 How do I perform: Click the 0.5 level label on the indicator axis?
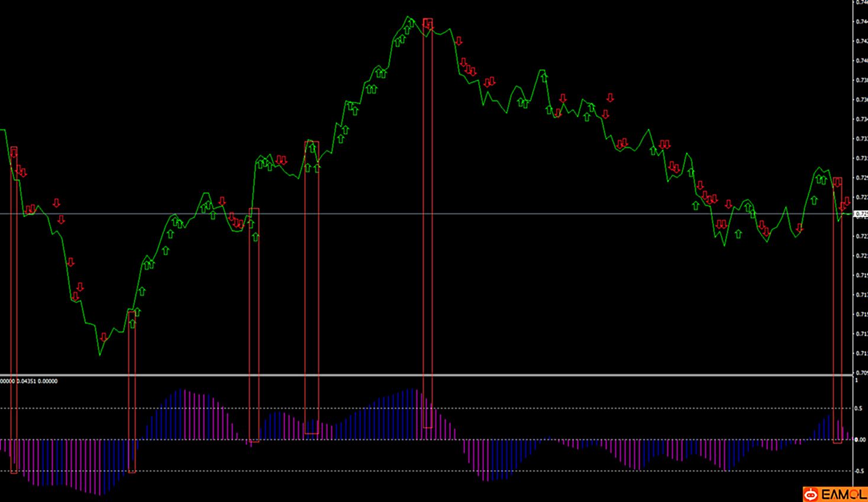[857, 409]
